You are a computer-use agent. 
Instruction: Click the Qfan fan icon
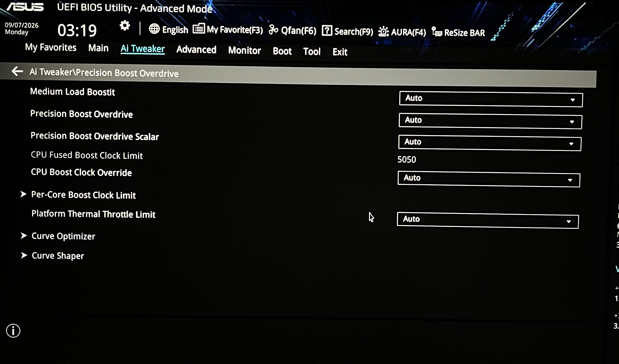[273, 30]
